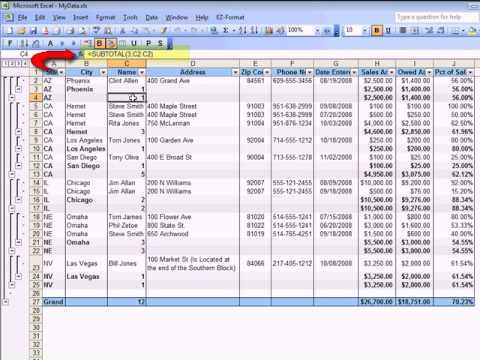
Task: Sort descending with the Z-A icon
Action: coord(254,31)
